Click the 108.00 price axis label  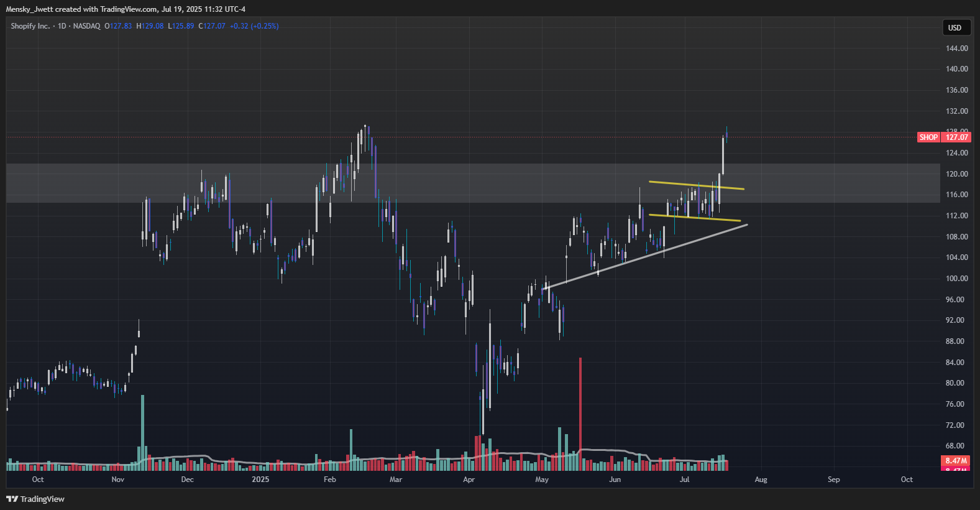[956, 237]
